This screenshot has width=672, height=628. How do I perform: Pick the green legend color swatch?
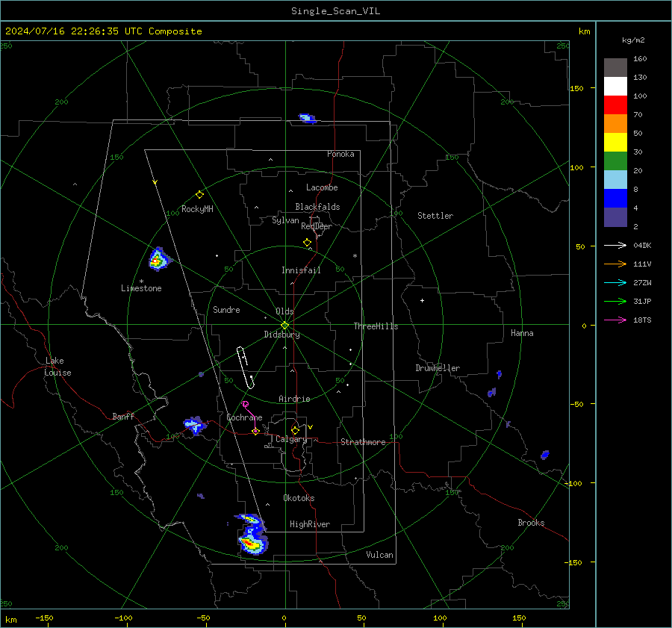615,161
